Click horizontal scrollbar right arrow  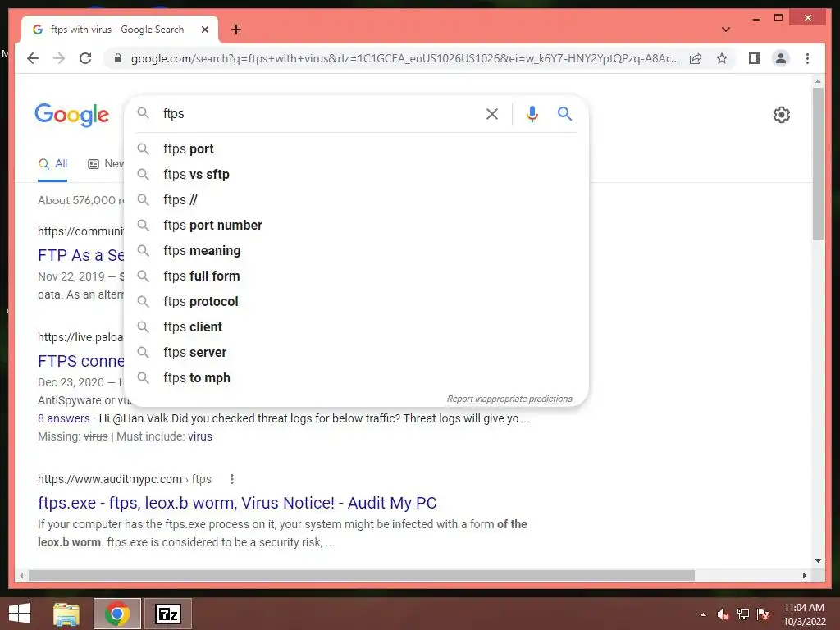point(804,575)
